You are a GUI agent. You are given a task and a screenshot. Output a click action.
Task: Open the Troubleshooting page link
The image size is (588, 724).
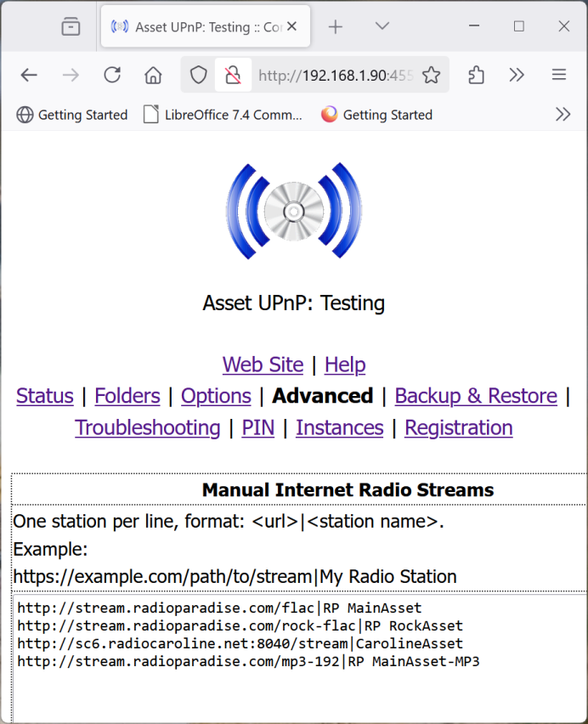148,427
